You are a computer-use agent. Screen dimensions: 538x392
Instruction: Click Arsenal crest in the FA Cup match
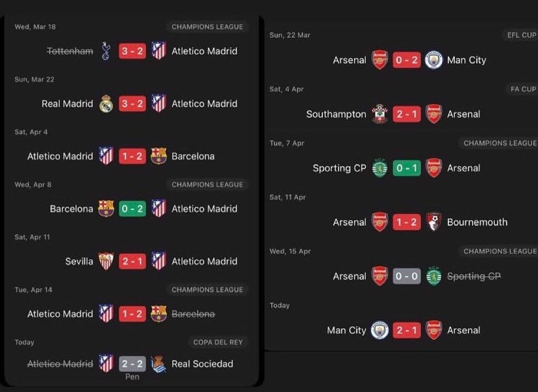click(434, 114)
